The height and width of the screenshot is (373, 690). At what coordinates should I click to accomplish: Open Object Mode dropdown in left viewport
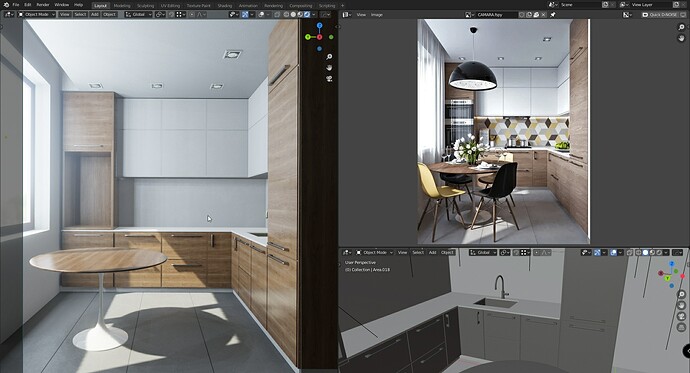[x=37, y=15]
